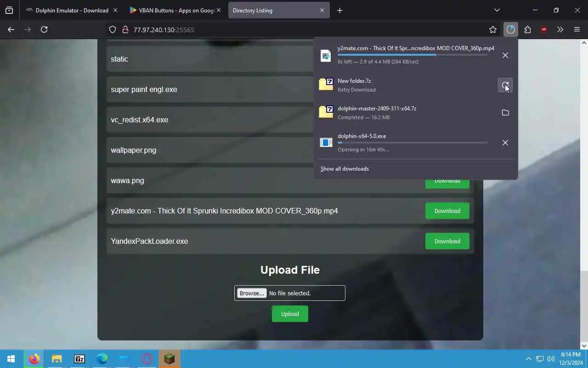This screenshot has width=588, height=368.
Task: Retry the New folder.7z download
Action: click(505, 85)
